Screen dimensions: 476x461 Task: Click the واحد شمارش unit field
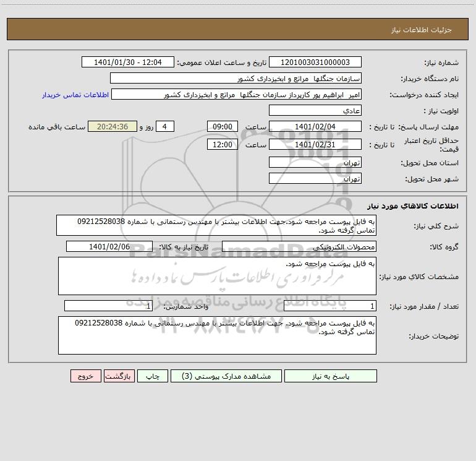tap(108, 306)
